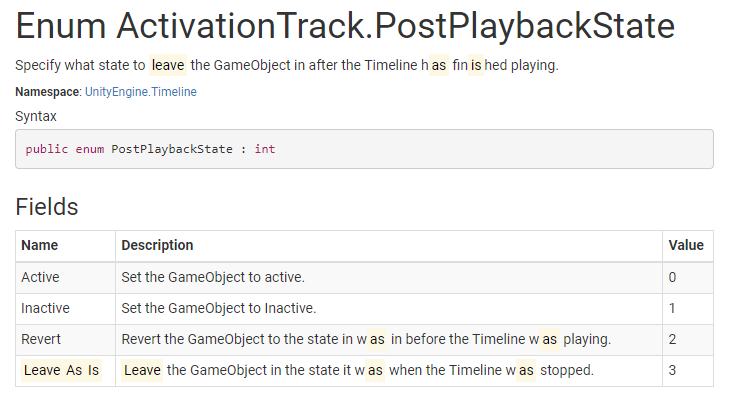The width and height of the screenshot is (730, 406).
Task: Select the Revert field name cell
Action: tap(41, 339)
